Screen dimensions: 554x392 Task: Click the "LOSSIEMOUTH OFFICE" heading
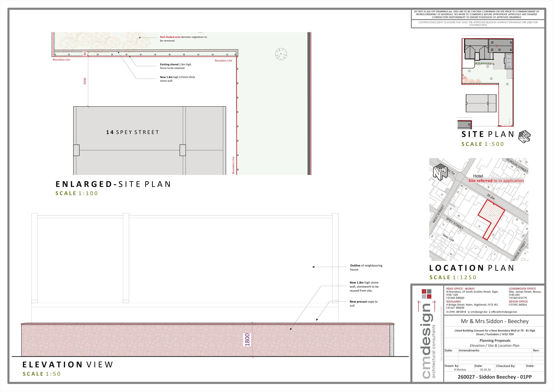(x=522, y=289)
